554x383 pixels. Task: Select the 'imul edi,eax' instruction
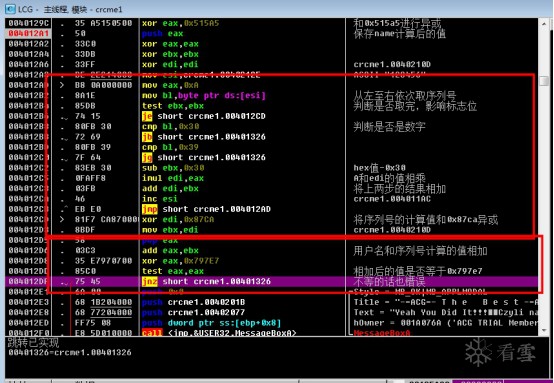point(173,178)
